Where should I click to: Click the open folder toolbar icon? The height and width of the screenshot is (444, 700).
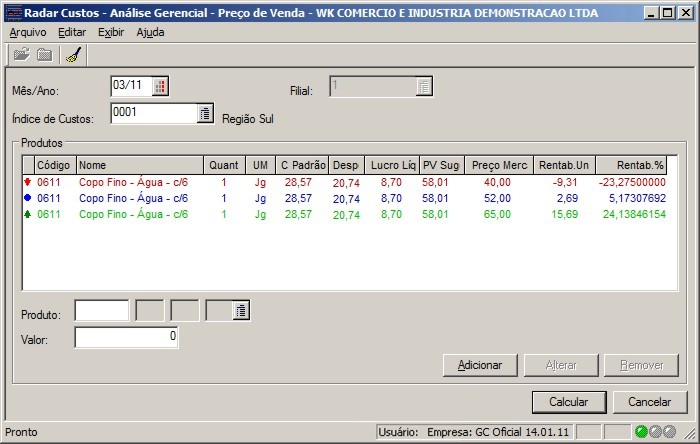21,55
